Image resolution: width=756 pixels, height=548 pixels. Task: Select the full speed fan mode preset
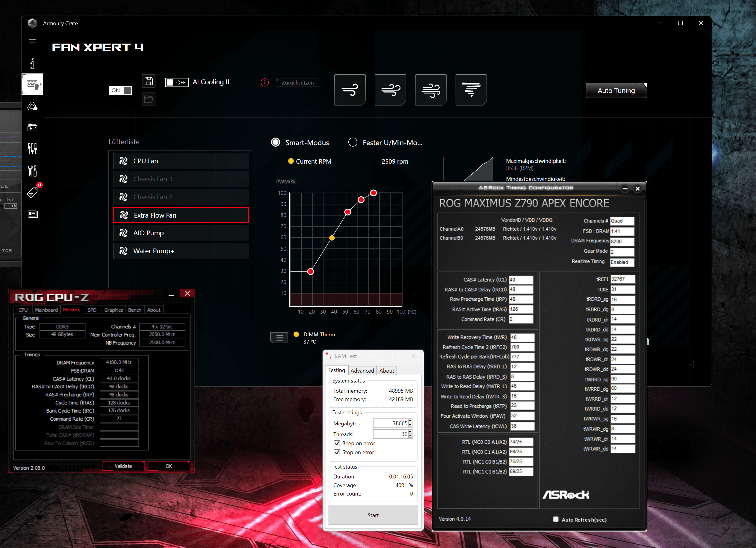[471, 90]
